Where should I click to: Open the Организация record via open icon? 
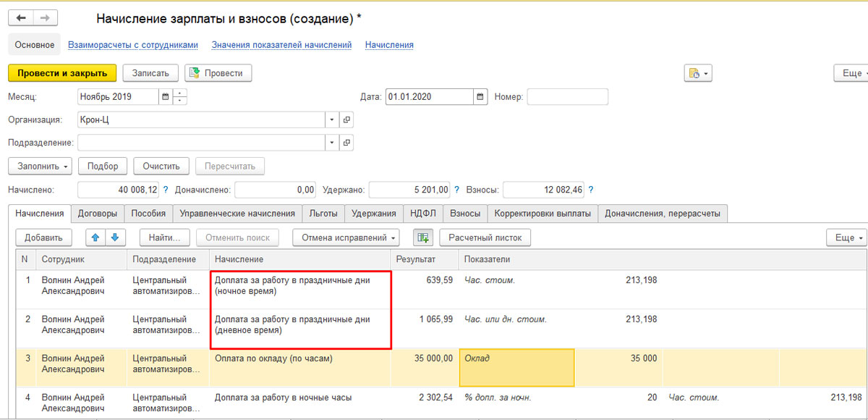346,119
